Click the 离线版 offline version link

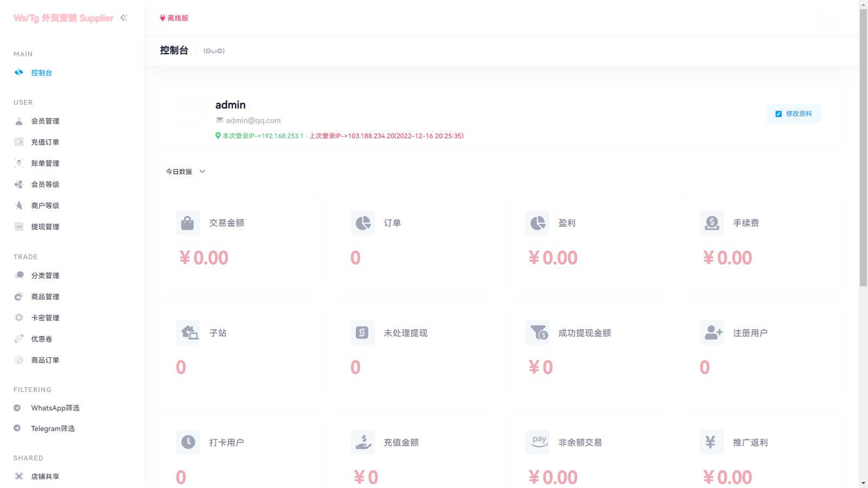pos(174,18)
